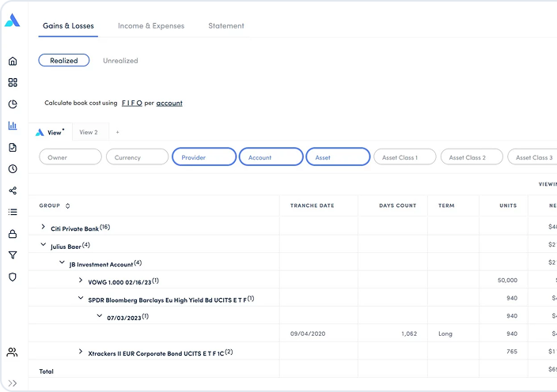
Task: Select the first View tab
Action: (51, 132)
